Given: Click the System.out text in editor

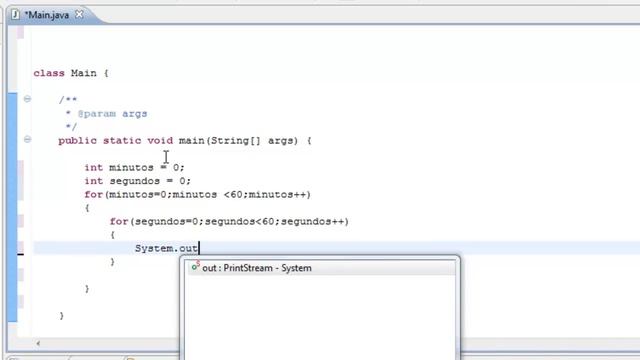Looking at the screenshot, I should pos(167,248).
